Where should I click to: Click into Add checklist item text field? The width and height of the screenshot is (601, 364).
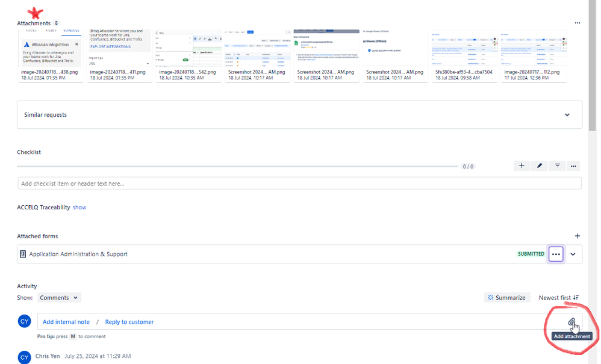click(x=299, y=184)
